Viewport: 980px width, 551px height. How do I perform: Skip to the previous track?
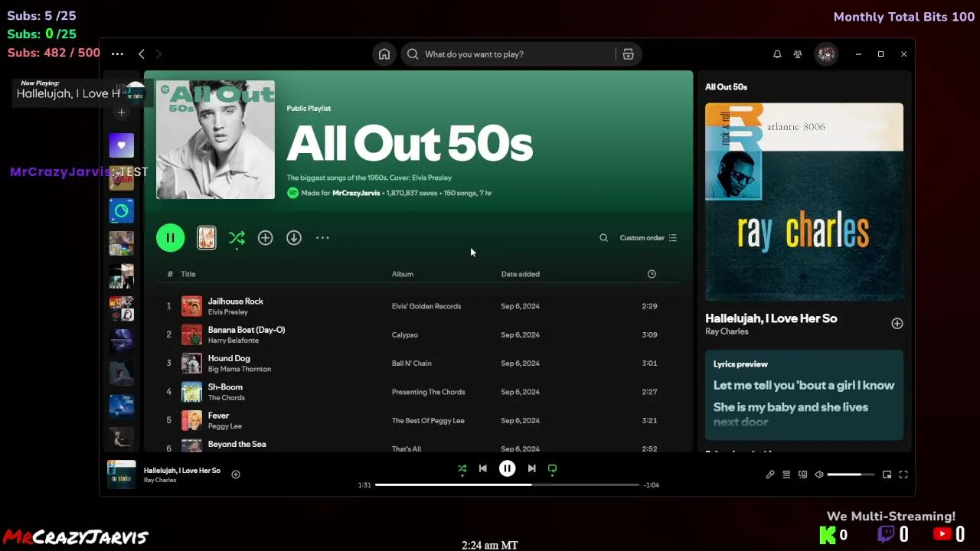[x=482, y=468]
